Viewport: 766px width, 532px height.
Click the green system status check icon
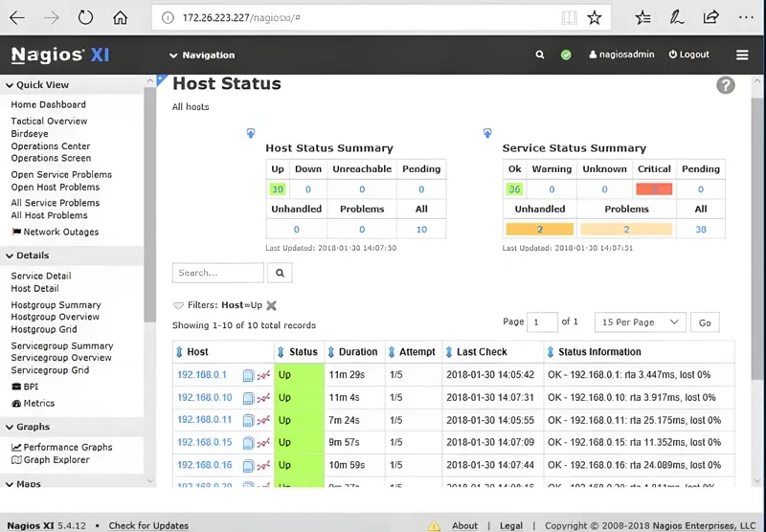pyautogui.click(x=566, y=55)
